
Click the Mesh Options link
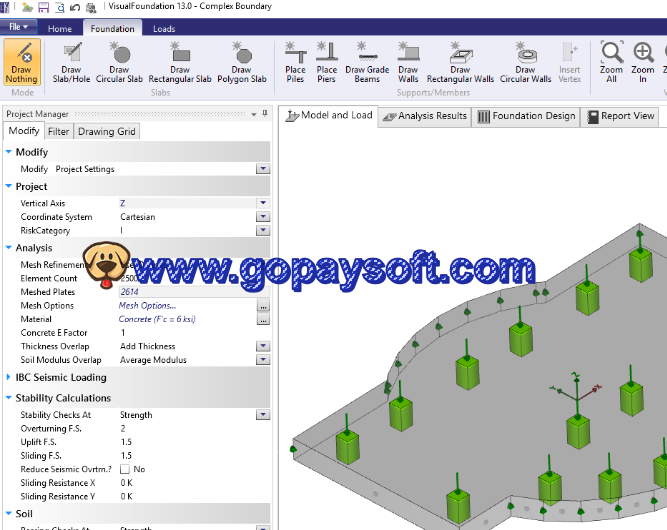coord(147,306)
